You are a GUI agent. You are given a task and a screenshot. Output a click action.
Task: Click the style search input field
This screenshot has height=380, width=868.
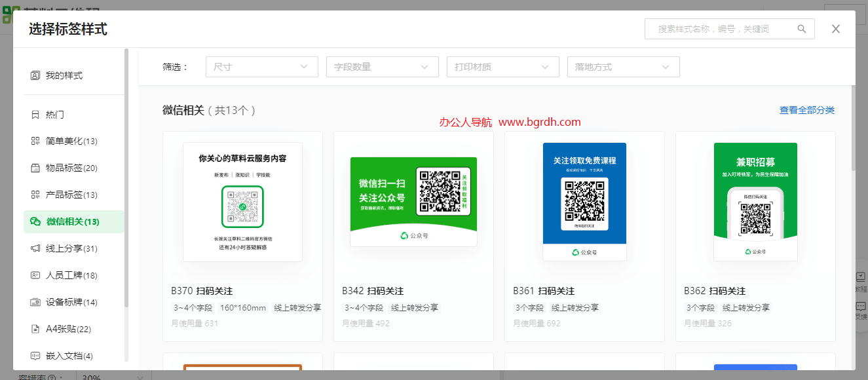pyautogui.click(x=721, y=29)
